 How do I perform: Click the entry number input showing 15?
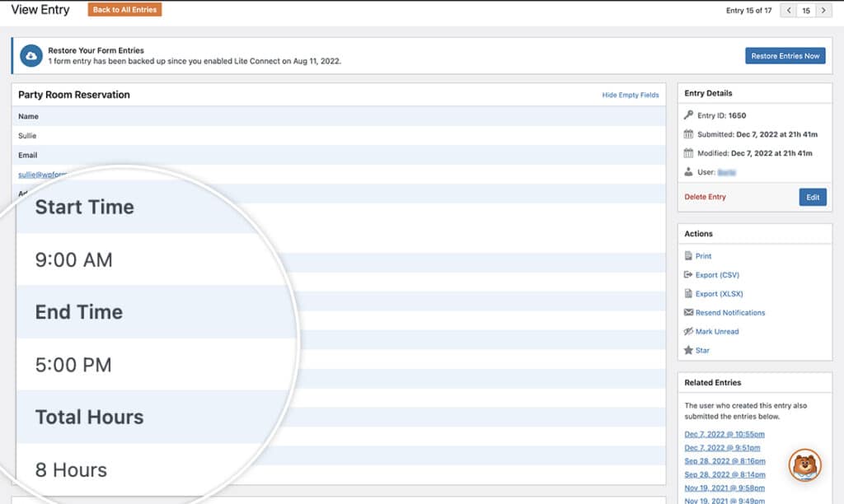coord(804,10)
